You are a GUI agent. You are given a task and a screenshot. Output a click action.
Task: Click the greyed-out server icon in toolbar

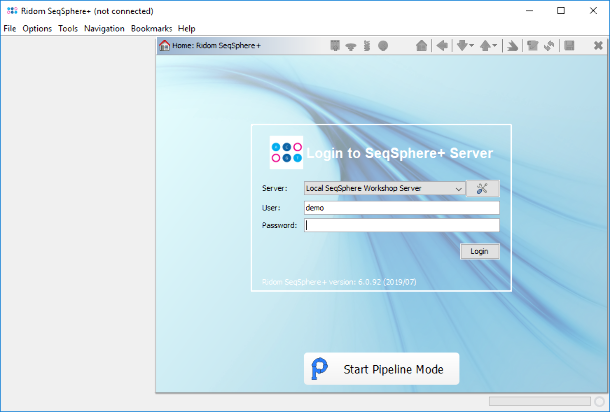(335, 46)
